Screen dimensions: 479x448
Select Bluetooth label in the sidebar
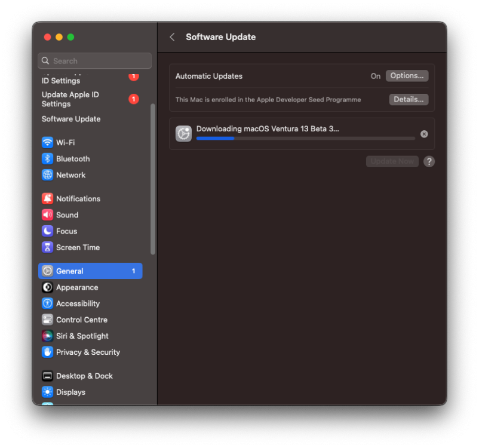coord(73,159)
